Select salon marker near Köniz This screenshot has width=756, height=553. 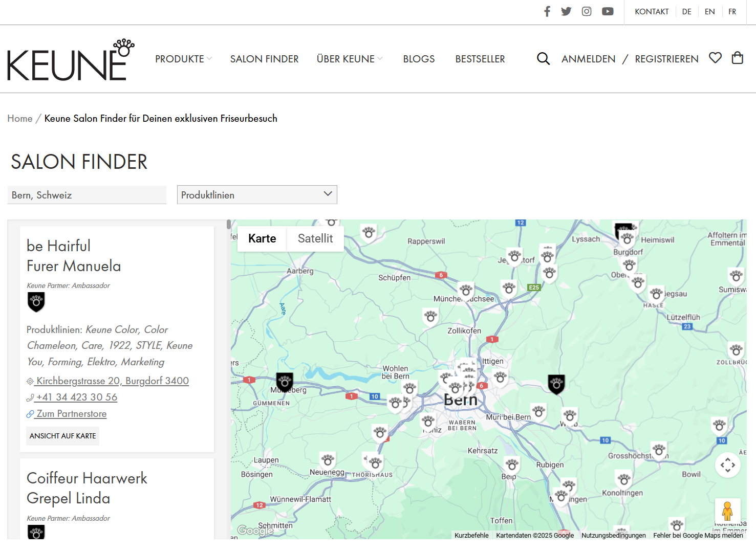428,423
